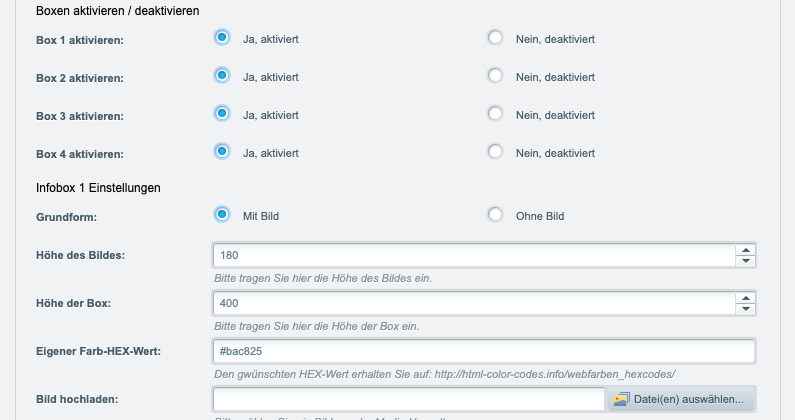Image resolution: width=795 pixels, height=420 pixels.
Task: Click the Höhe des Bildes input field
Action: [474, 255]
